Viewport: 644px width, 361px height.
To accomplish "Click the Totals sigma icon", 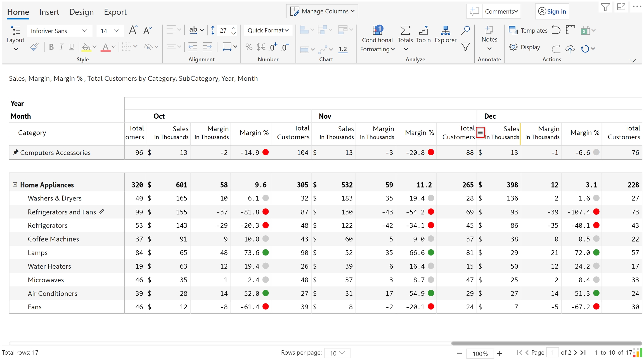I will coord(405,30).
